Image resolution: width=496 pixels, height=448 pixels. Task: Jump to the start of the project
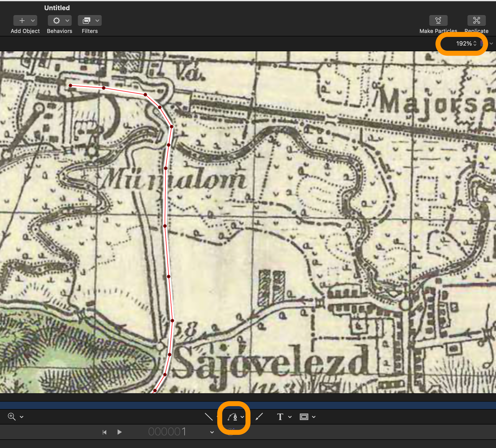[104, 432]
